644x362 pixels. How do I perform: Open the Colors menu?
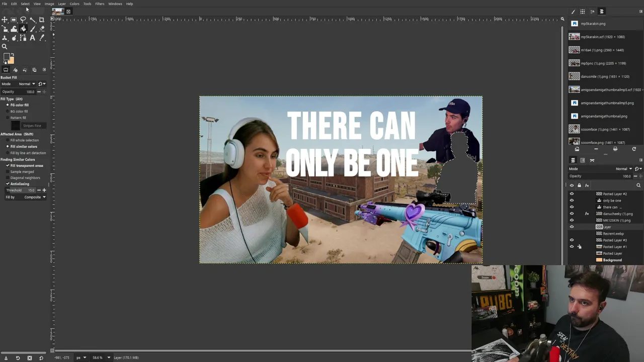[x=74, y=4]
